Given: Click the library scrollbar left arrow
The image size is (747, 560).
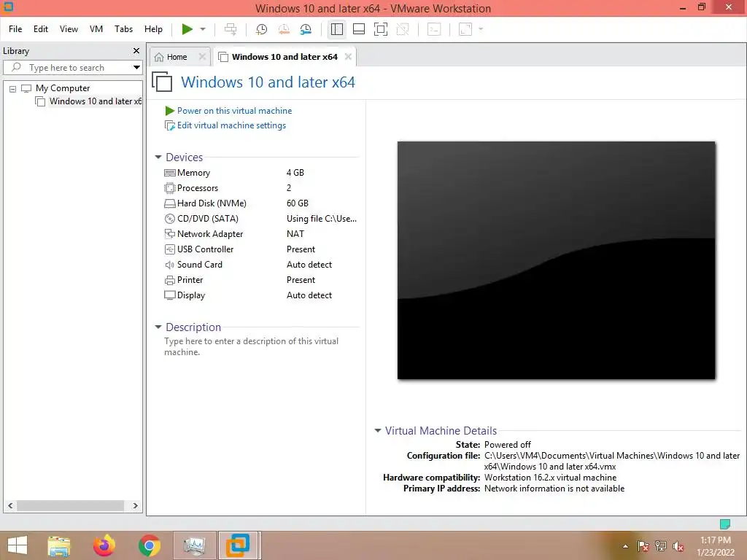Looking at the screenshot, I should click(10, 506).
